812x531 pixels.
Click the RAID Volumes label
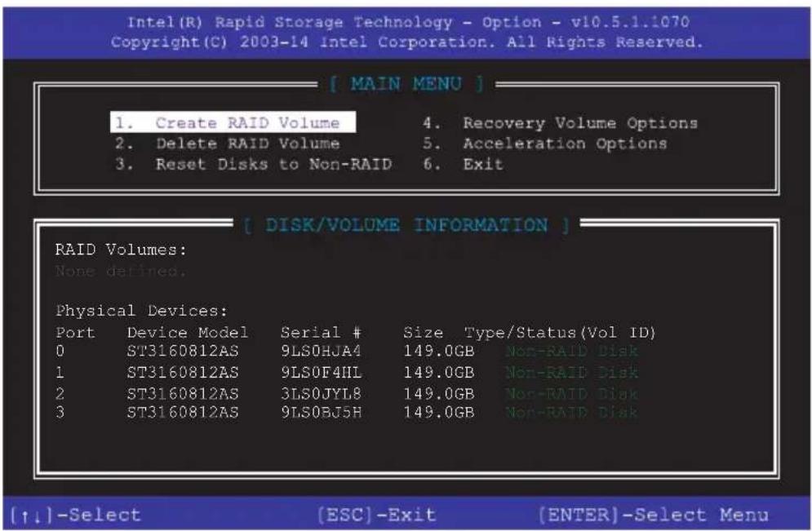(121, 250)
